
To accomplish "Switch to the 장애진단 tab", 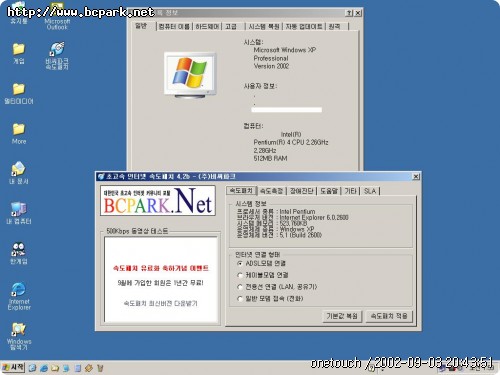I will point(301,191).
